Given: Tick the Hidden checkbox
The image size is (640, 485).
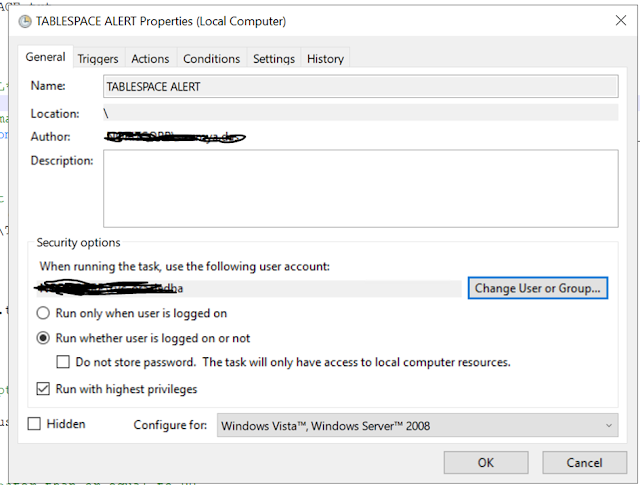Looking at the screenshot, I should (35, 424).
